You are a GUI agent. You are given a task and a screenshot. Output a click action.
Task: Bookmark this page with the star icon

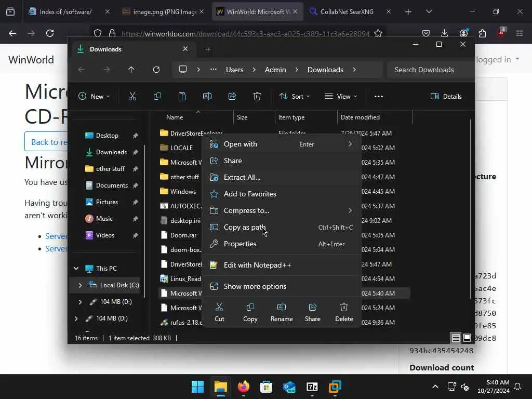click(x=378, y=33)
